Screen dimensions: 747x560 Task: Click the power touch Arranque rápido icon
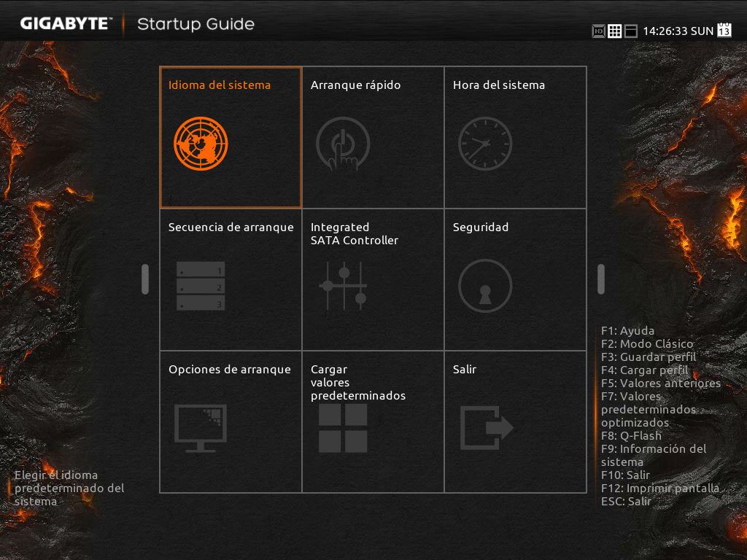point(343,144)
